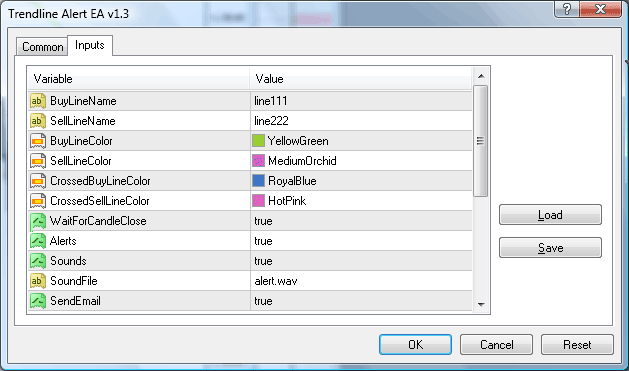Select the SendEmail variable label
This screenshot has width=629, height=371.
coord(75,301)
